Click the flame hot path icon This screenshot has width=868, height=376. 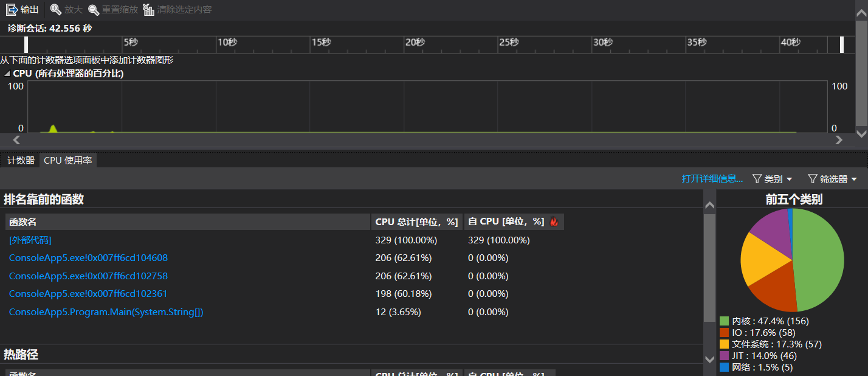point(554,222)
